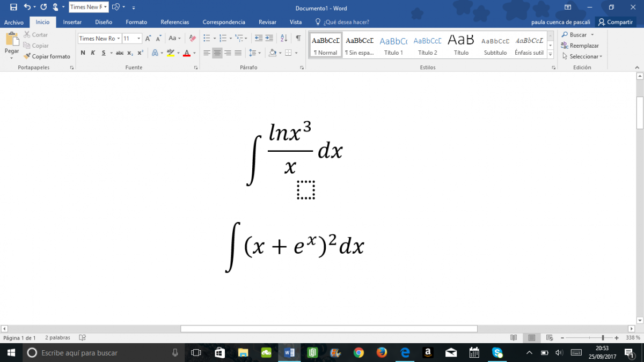Open the Referencias ribbon tab

(x=174, y=22)
